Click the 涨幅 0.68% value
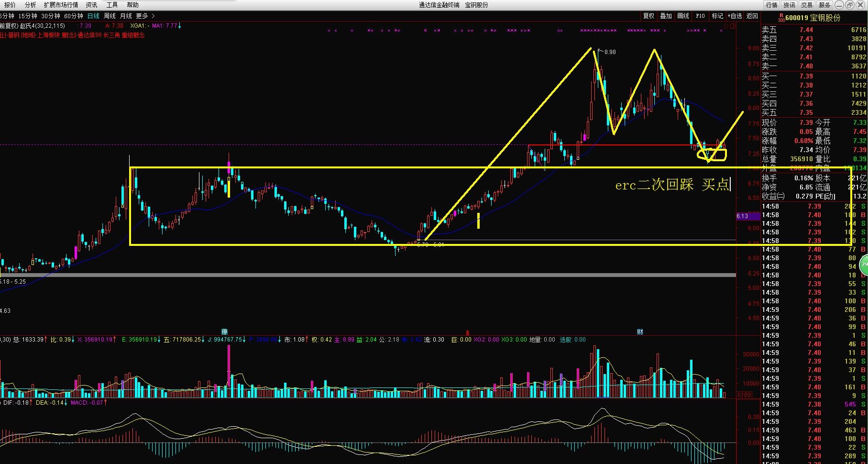The width and height of the screenshot is (868, 464). coord(803,141)
